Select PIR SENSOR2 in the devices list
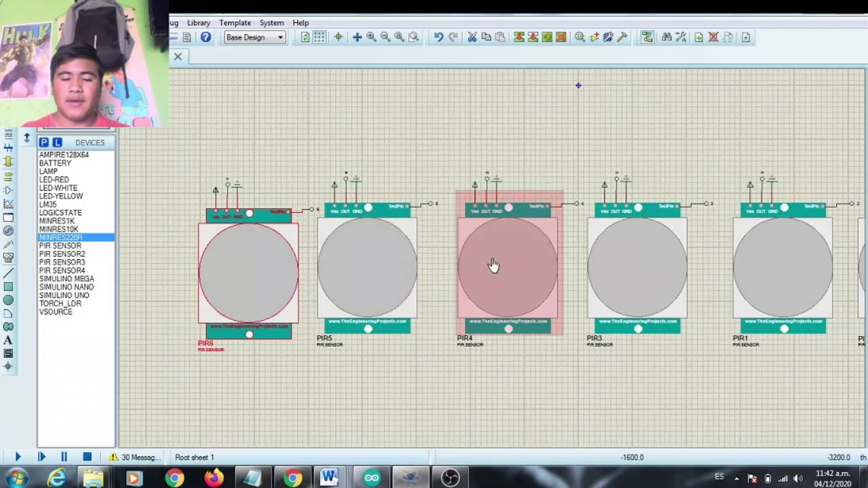The width and height of the screenshot is (868, 488). point(62,254)
